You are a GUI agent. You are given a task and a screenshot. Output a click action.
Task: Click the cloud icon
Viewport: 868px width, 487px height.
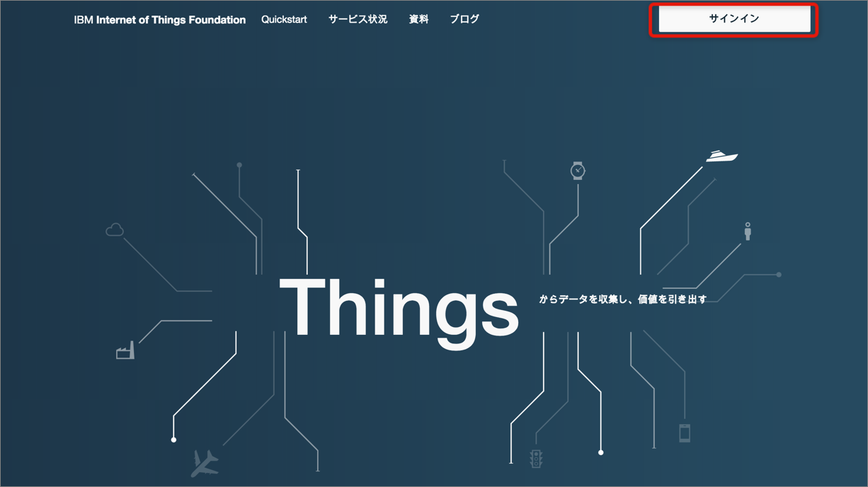click(x=115, y=229)
